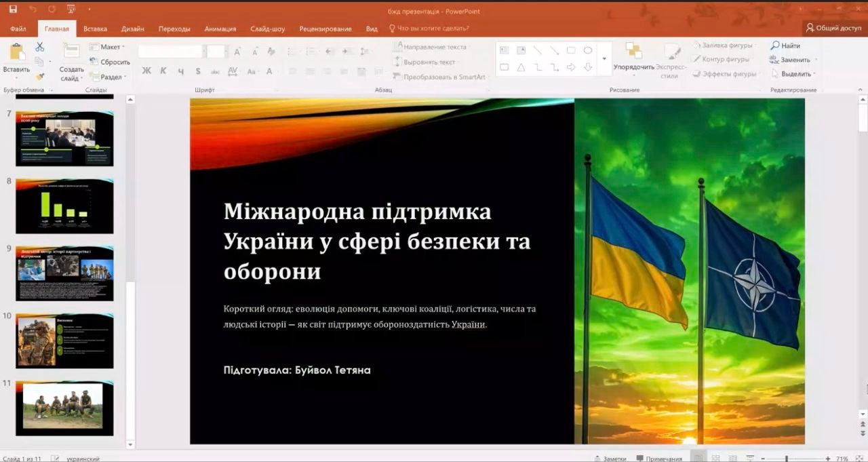Expand the font name combo box
868x462 pixels.
(203, 52)
